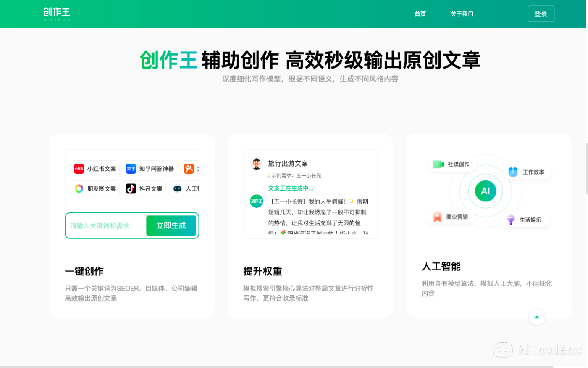
Task: Click the orange Dianping app icon
Action: pos(189,168)
